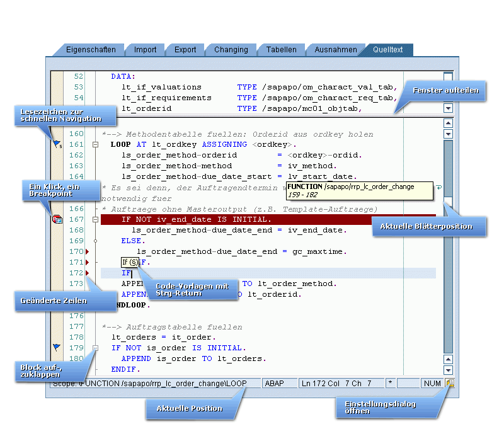The height and width of the screenshot is (441, 504).
Task: Click the modified asterisk field in status bar
Action: (390, 383)
